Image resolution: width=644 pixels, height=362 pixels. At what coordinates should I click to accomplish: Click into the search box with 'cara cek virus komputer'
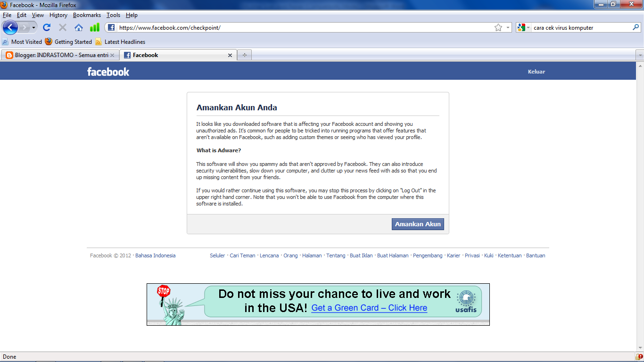pos(582,28)
